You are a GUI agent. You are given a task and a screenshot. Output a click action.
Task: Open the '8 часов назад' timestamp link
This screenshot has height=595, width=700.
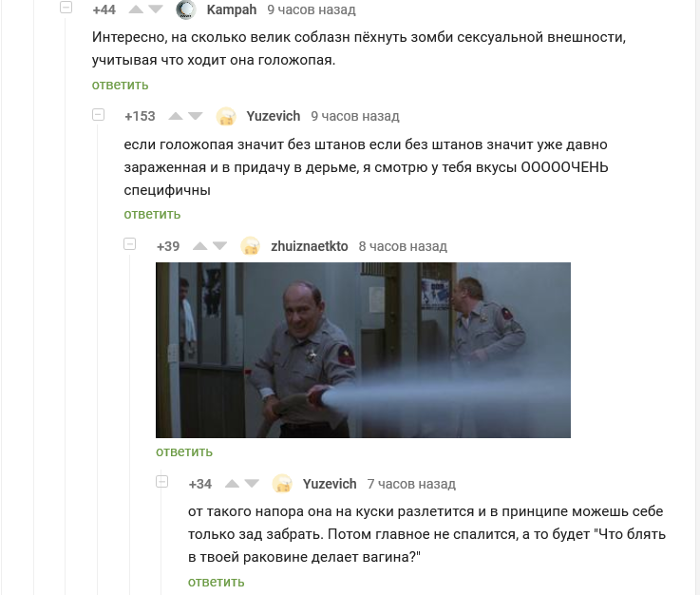coord(403,246)
